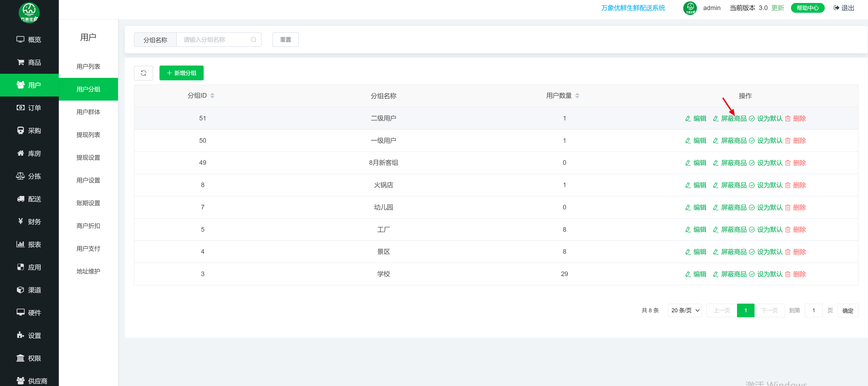
Task: Click 删除 for group 一级用户
Action: [x=795, y=141]
